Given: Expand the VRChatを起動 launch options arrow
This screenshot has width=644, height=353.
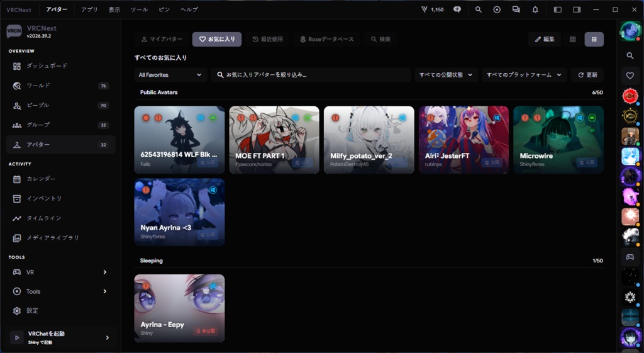Looking at the screenshot, I should (107, 337).
